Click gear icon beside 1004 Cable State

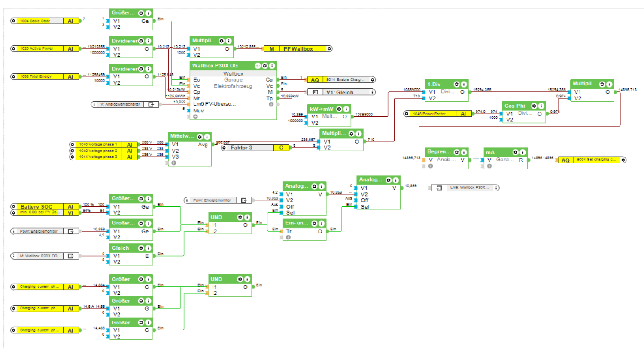click(13, 21)
